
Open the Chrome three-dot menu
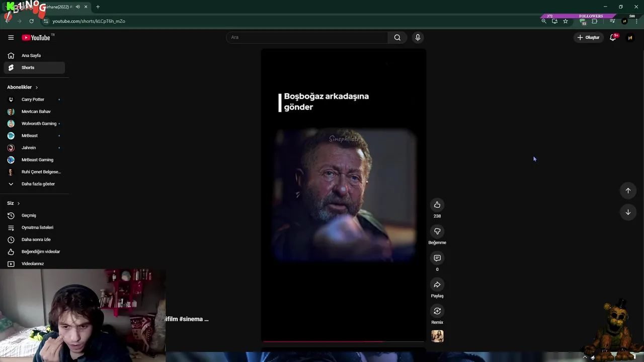coord(636,21)
